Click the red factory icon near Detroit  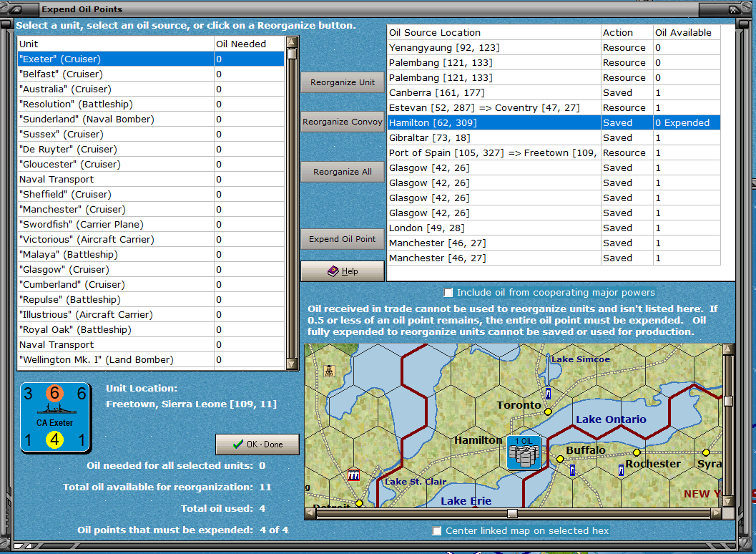tap(353, 475)
